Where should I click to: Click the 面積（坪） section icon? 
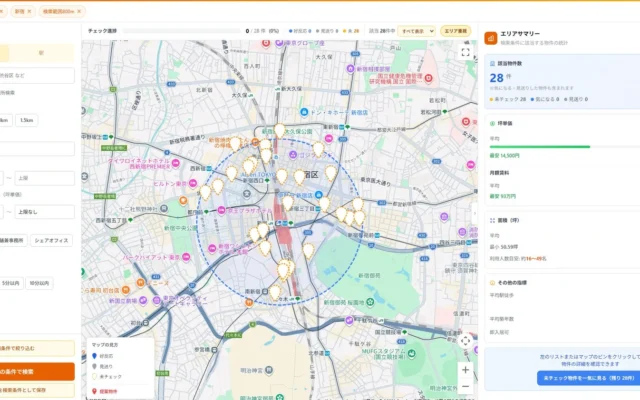pyautogui.click(x=492, y=220)
